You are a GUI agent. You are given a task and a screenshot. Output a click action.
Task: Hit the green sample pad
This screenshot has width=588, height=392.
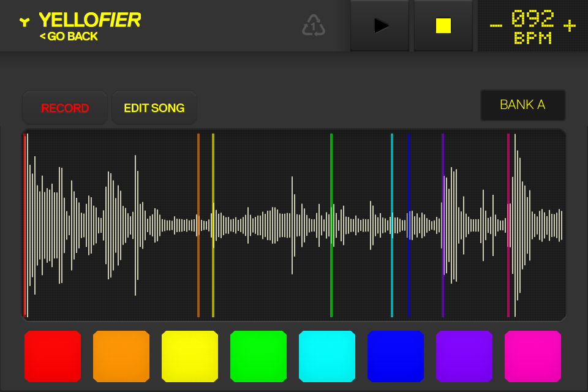(x=258, y=356)
